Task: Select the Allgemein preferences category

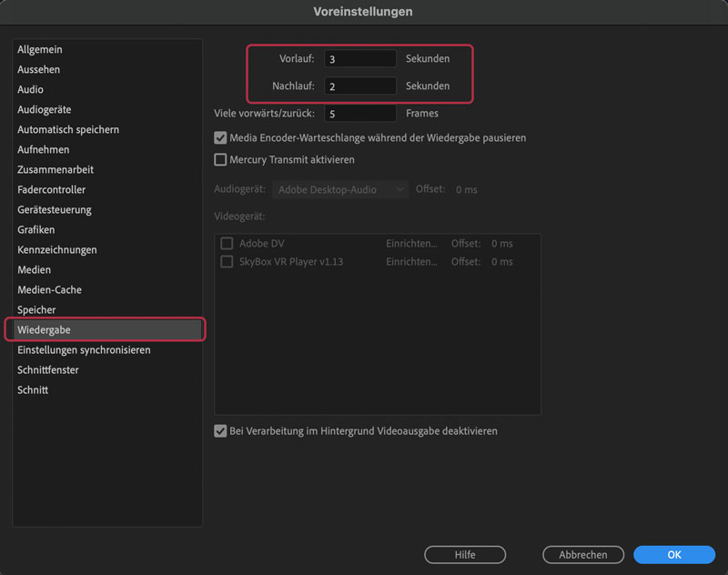Action: click(41, 48)
